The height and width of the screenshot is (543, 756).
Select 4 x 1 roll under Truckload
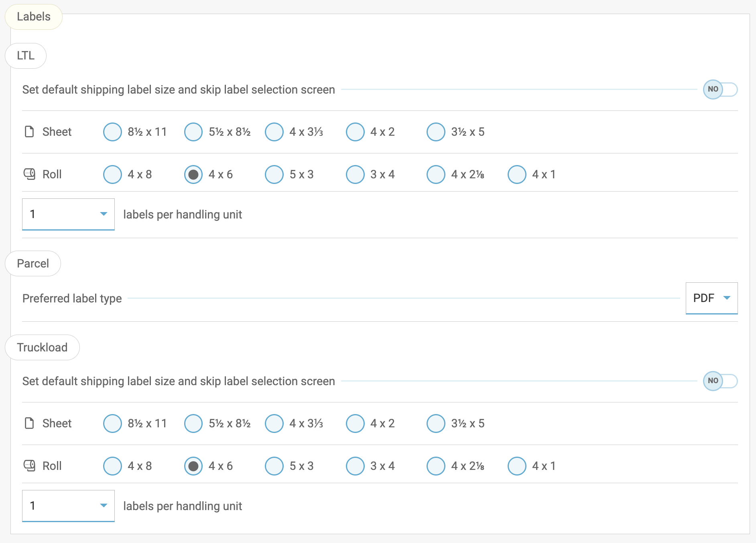pyautogui.click(x=517, y=466)
